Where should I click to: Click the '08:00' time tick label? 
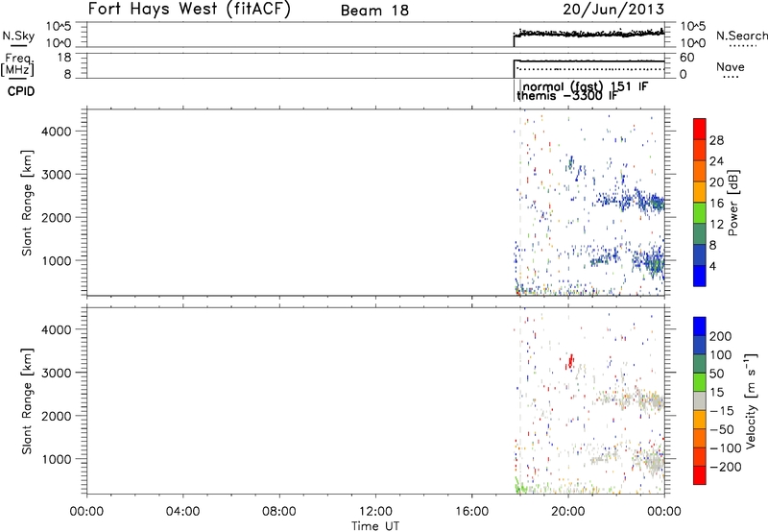279,512
